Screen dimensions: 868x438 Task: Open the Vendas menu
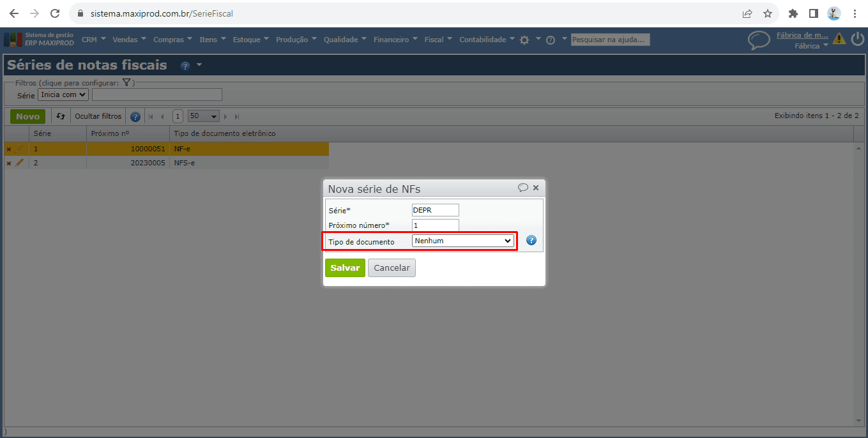(130, 40)
